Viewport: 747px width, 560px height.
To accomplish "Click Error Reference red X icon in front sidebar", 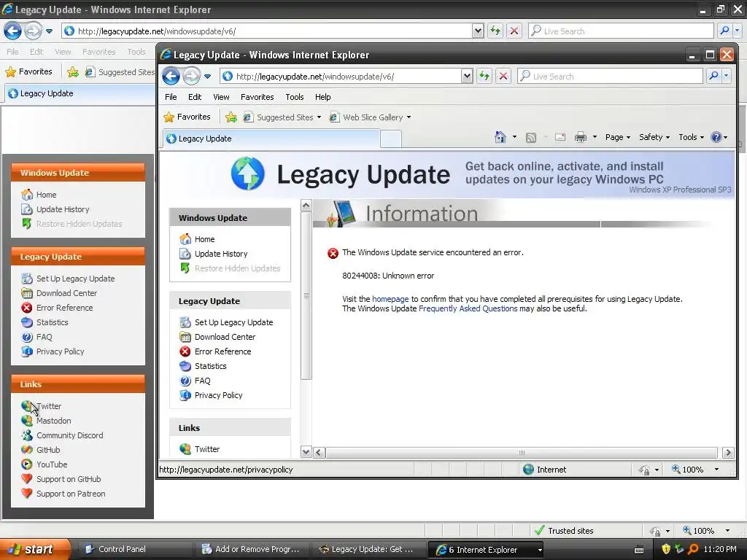I will [x=185, y=351].
